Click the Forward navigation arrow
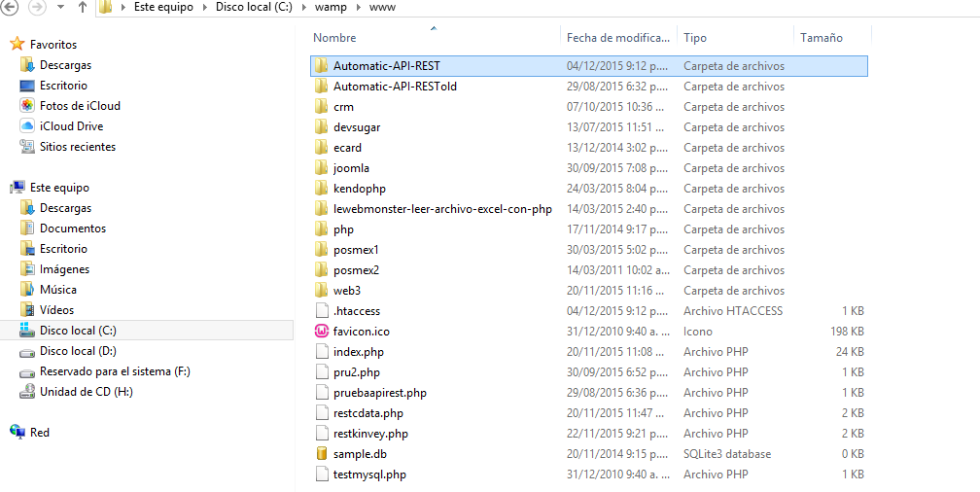The height and width of the screenshot is (492, 980). (x=37, y=8)
